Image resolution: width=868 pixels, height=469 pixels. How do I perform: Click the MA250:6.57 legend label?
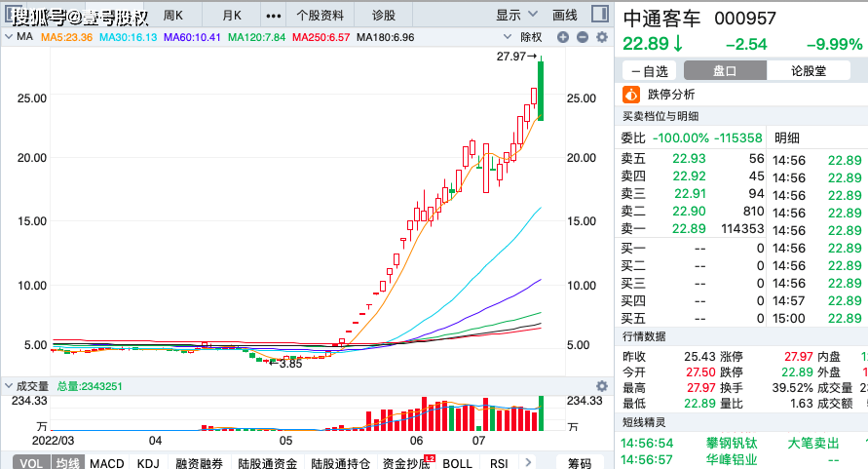click(321, 37)
